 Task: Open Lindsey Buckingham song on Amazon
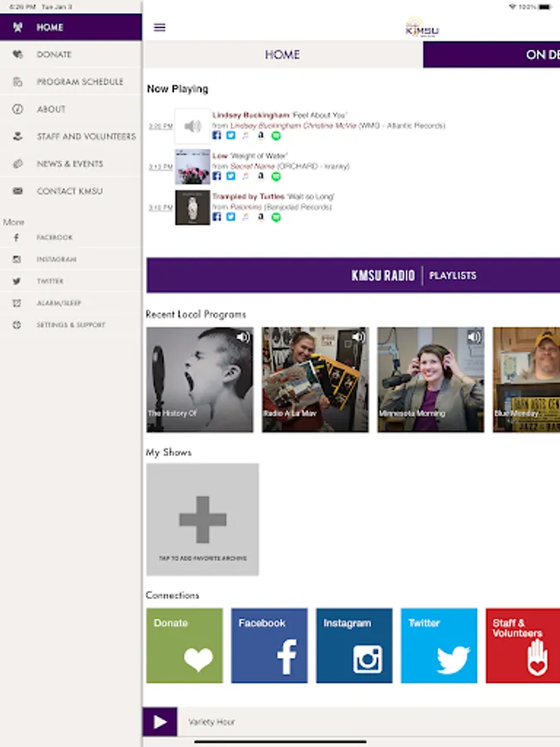tap(261, 135)
